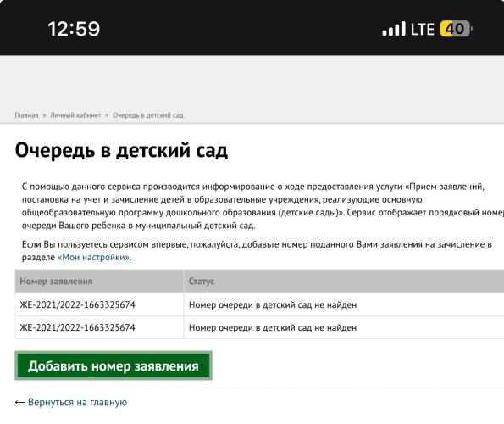Select the second ЖЕ-2021/2022-1663325674 application number
The width and height of the screenshot is (504, 424).
77,327
